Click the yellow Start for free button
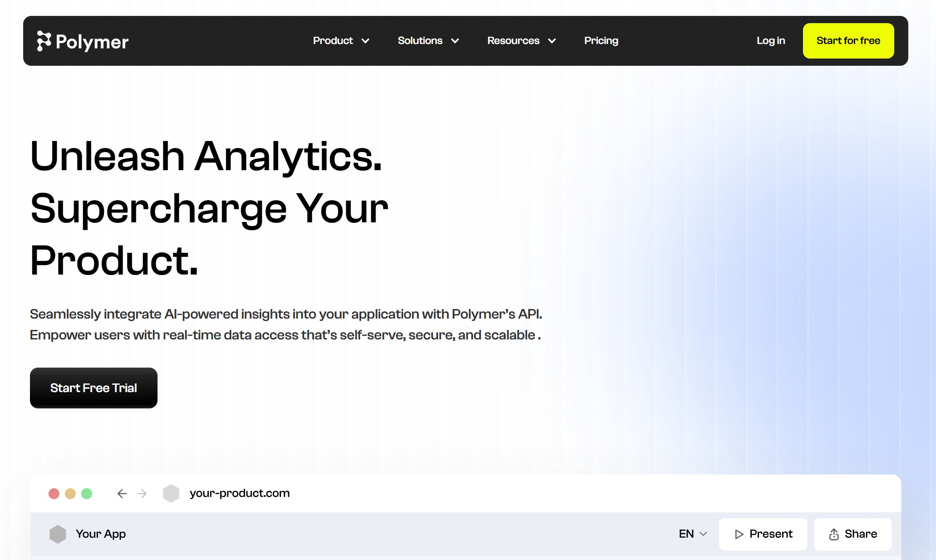Viewport: 936px width, 560px height. pyautogui.click(x=848, y=41)
